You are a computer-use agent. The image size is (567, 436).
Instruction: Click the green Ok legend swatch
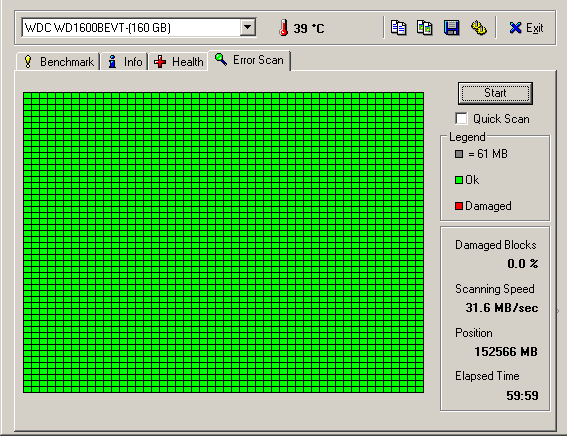(x=459, y=180)
